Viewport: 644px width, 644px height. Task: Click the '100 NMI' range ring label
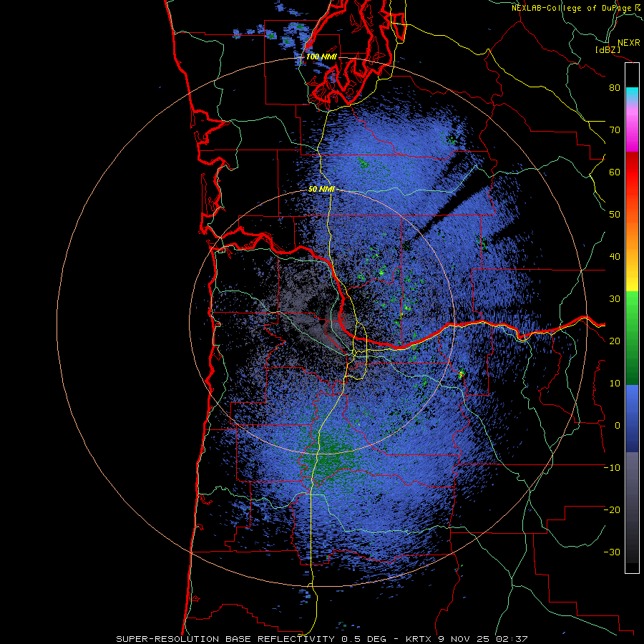pyautogui.click(x=321, y=57)
